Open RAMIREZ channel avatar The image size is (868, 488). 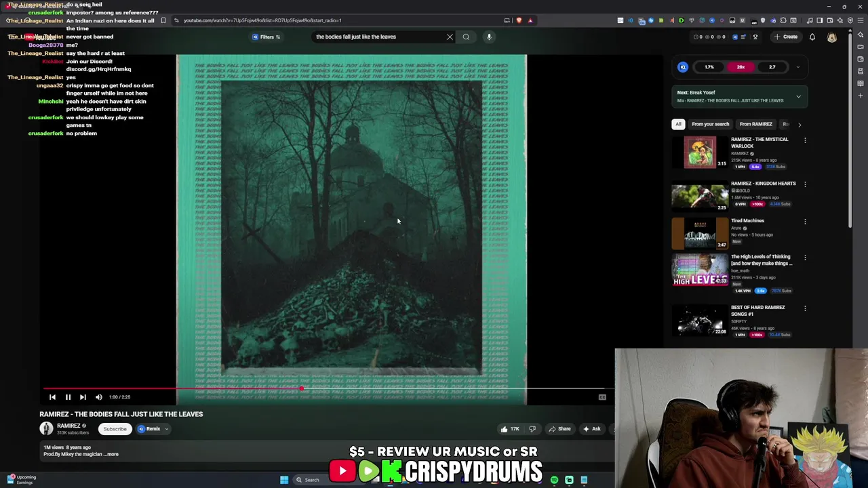[x=46, y=428]
